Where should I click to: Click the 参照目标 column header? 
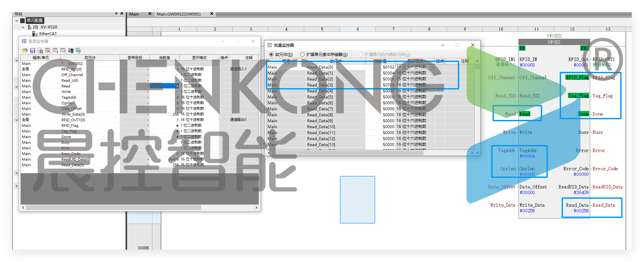pos(135,58)
